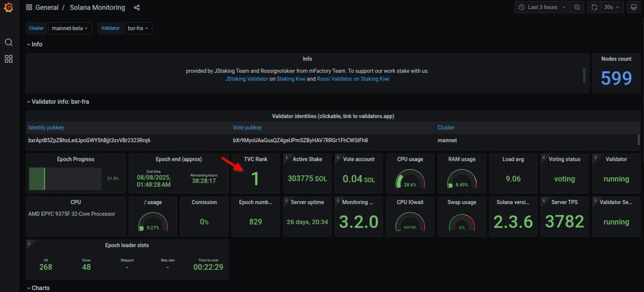Expand the Charts row section
This screenshot has height=292, width=644.
click(x=38, y=288)
